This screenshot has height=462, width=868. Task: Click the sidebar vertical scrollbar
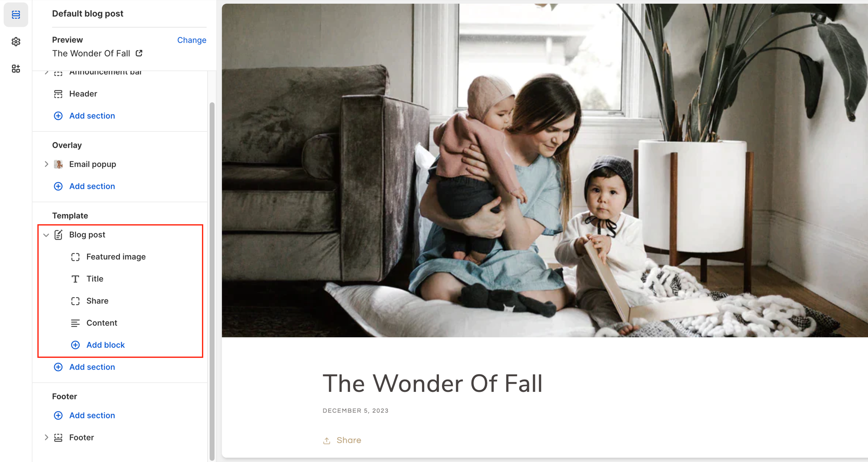(x=212, y=281)
